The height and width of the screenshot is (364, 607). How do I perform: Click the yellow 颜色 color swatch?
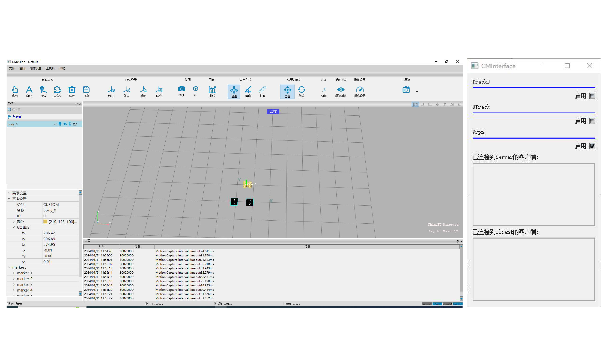[x=45, y=222]
